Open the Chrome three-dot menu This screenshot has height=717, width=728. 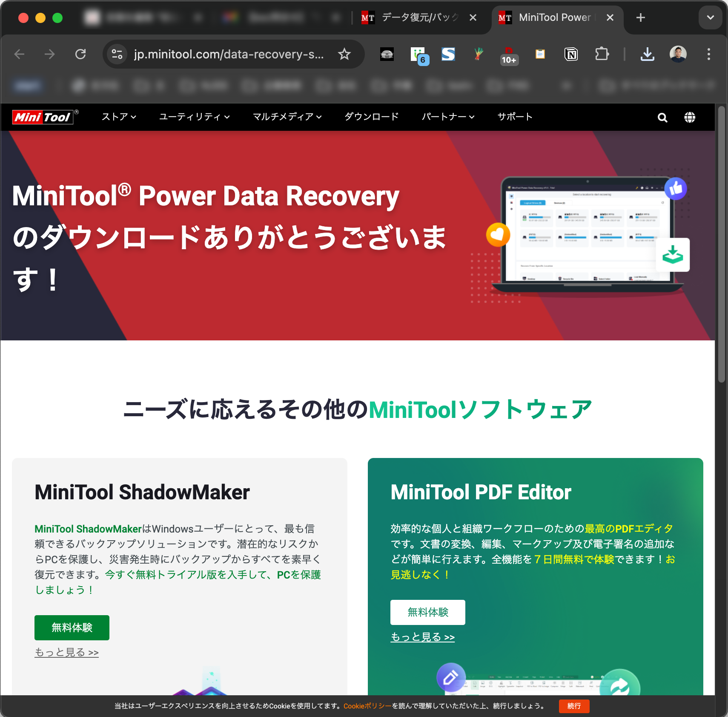(x=708, y=54)
